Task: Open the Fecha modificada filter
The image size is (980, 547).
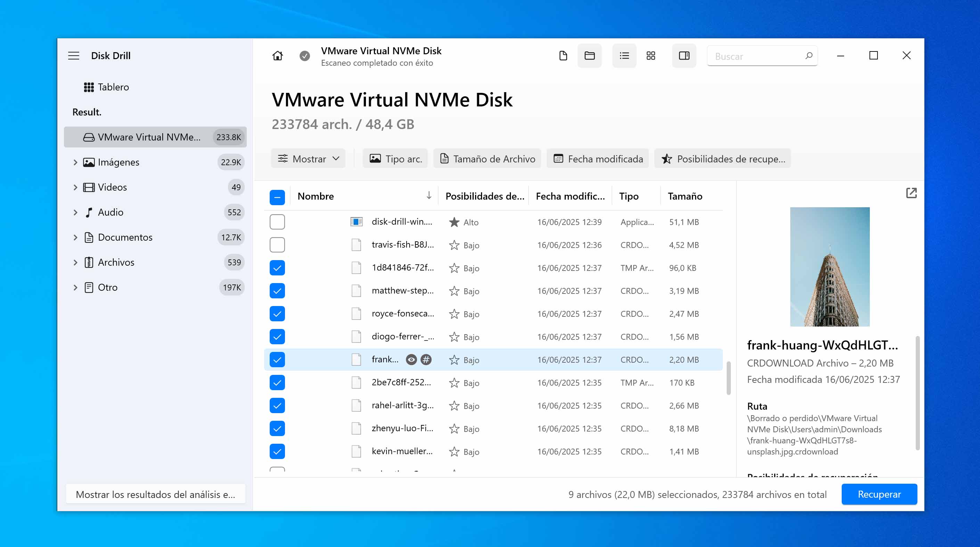Action: click(x=598, y=158)
